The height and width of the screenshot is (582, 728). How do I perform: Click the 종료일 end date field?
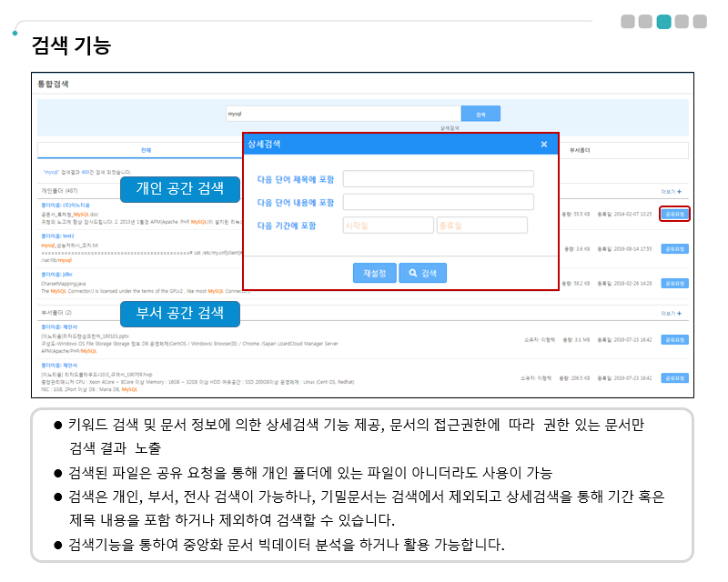coord(481,226)
